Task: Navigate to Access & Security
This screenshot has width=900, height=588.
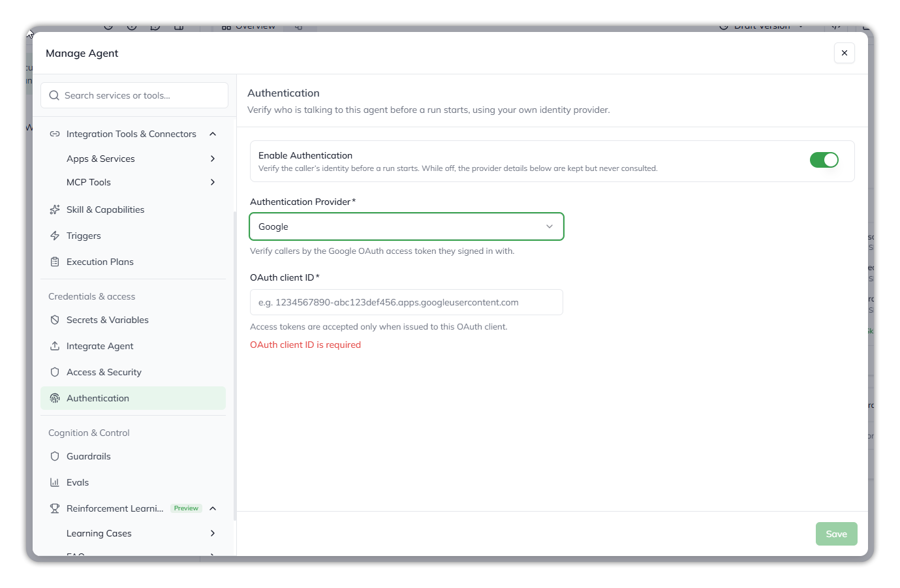Action: coord(133,372)
